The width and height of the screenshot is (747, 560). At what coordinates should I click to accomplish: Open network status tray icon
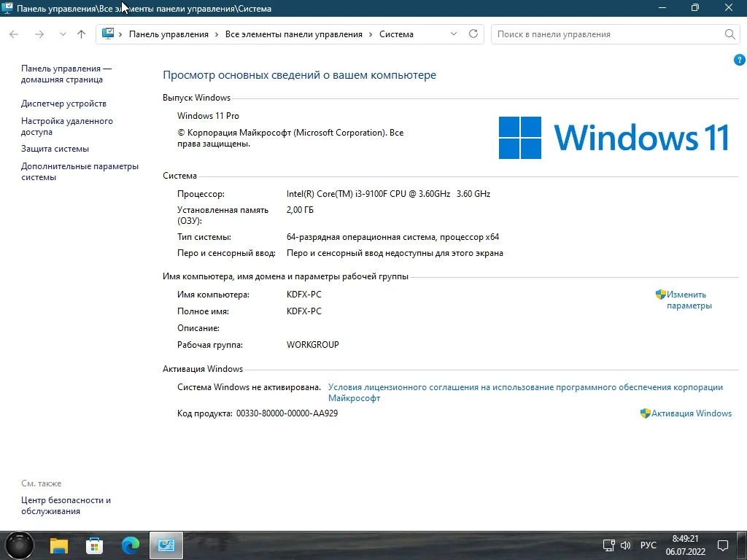[x=608, y=545]
